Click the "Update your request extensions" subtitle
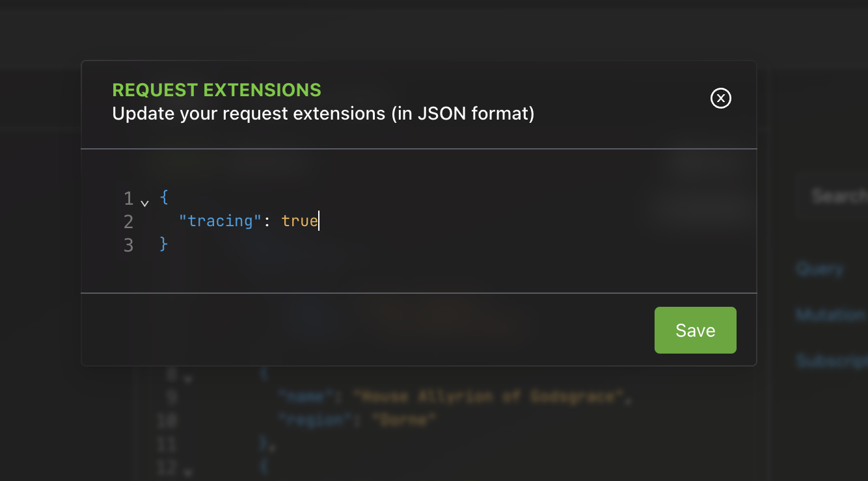Viewport: 868px width, 481px height. [x=323, y=114]
